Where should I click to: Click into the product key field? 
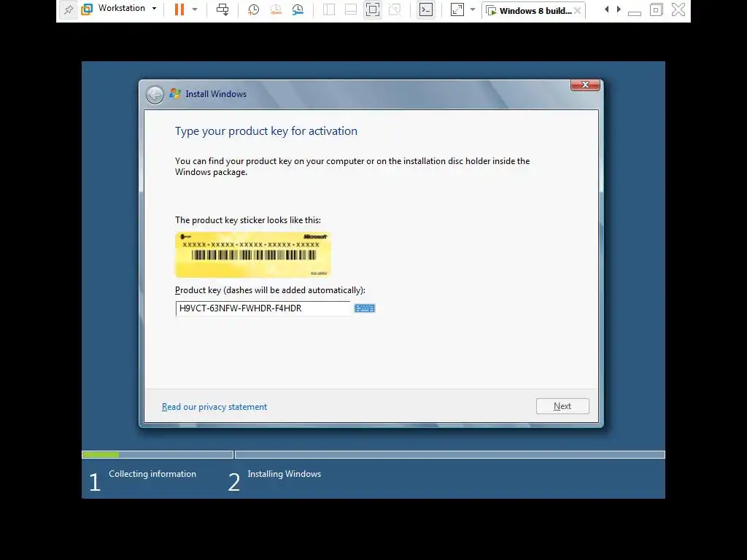coord(263,308)
